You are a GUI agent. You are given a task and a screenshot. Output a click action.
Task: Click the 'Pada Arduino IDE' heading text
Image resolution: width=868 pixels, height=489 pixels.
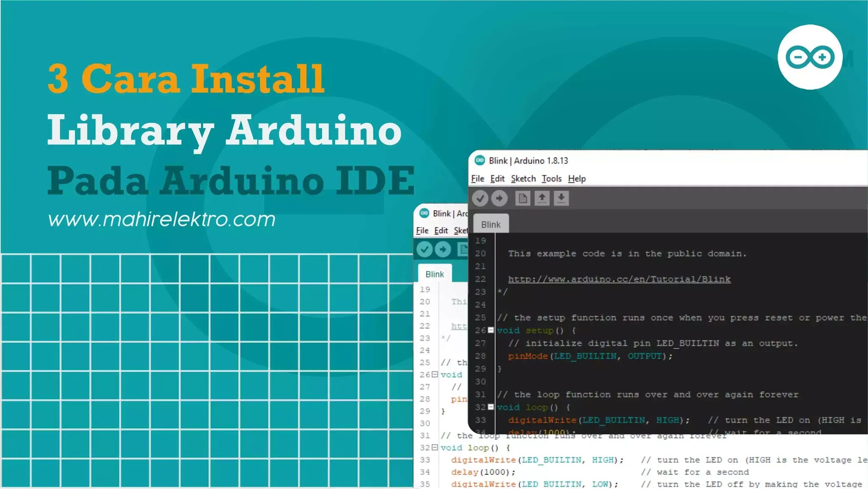pyautogui.click(x=231, y=181)
